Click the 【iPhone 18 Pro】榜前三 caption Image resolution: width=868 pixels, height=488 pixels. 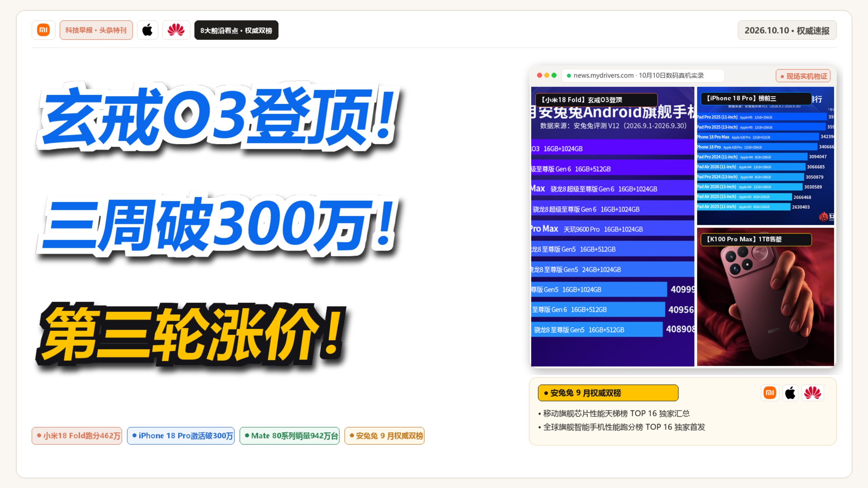point(756,98)
